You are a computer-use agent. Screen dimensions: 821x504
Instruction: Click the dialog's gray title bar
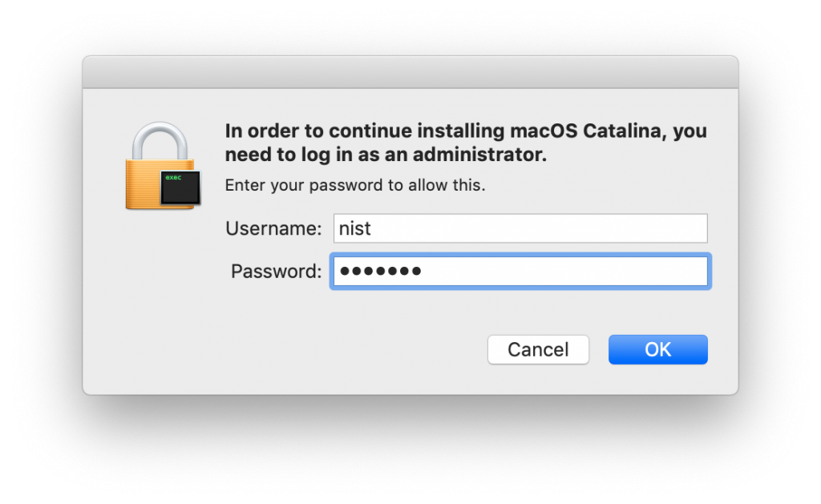(410, 72)
